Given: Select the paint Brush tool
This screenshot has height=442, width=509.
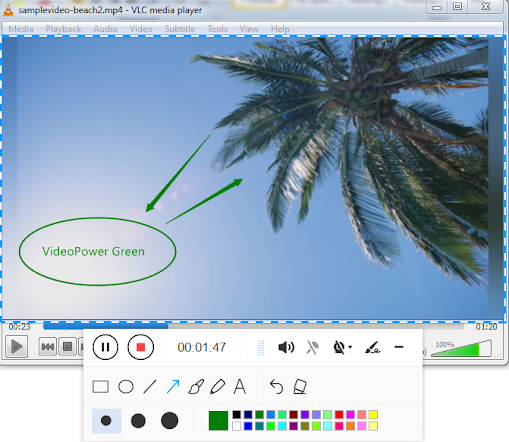Looking at the screenshot, I should point(196,387).
